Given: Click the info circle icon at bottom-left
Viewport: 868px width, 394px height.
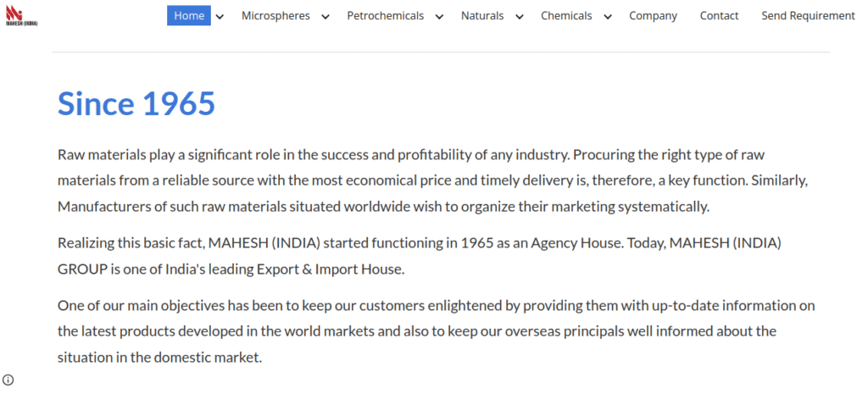Looking at the screenshot, I should (x=8, y=380).
